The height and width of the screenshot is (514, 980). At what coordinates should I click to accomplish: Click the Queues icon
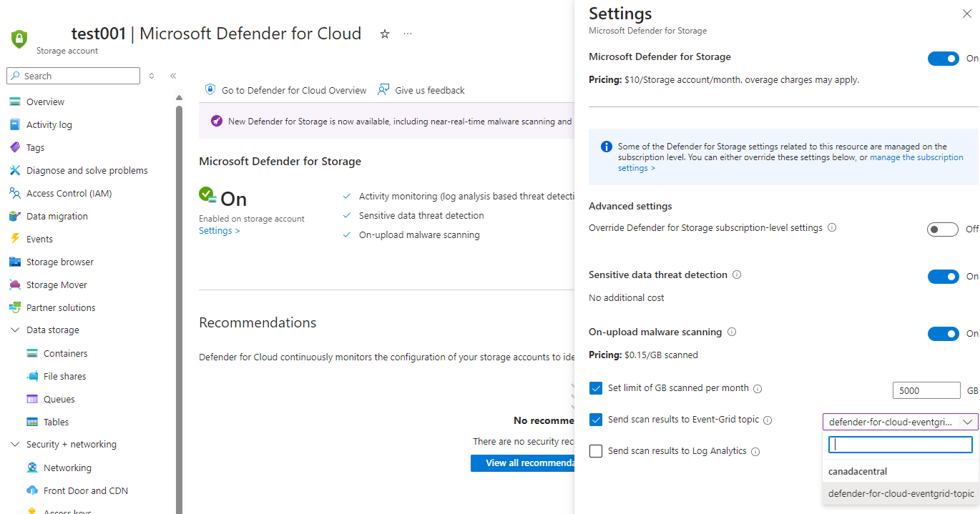32,399
